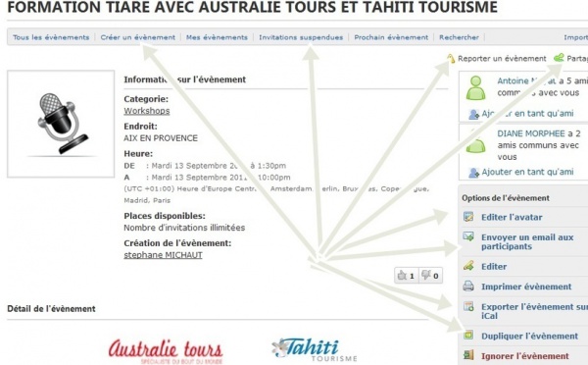Screen dimensions: 588x365
Task: Click the Détail de l'évènement heading
Action: [51, 309]
